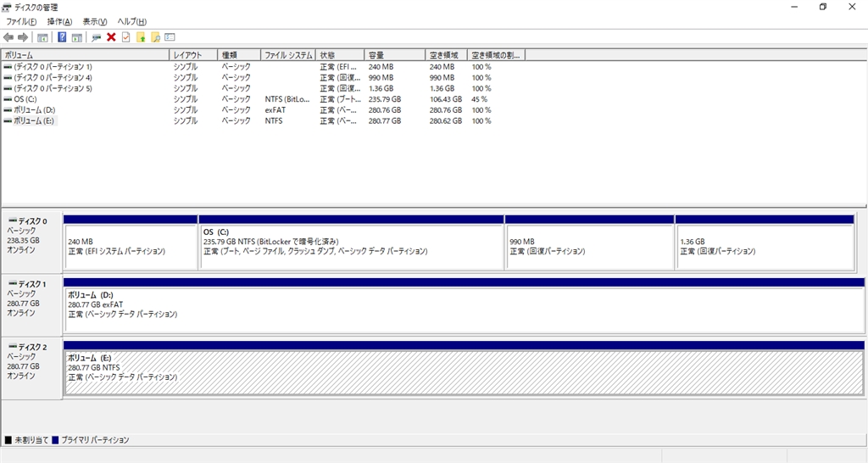Toggle the action pane toolbar icon

coord(77,37)
